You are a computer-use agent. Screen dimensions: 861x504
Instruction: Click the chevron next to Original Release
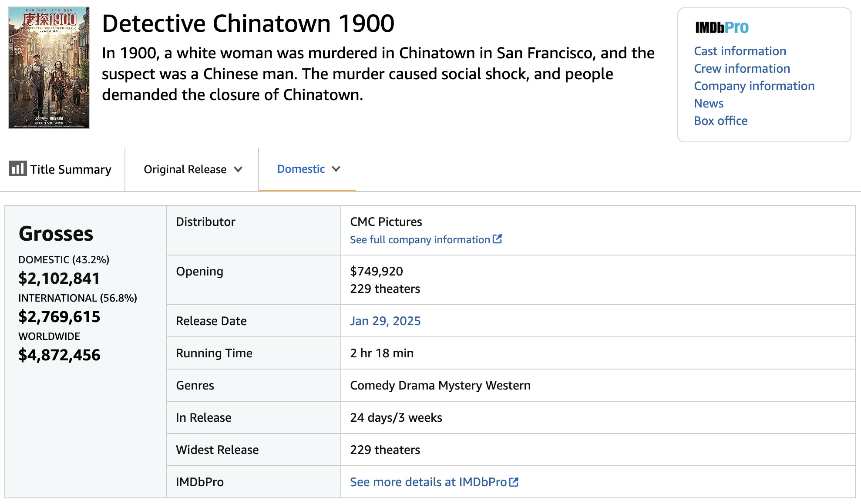(238, 169)
